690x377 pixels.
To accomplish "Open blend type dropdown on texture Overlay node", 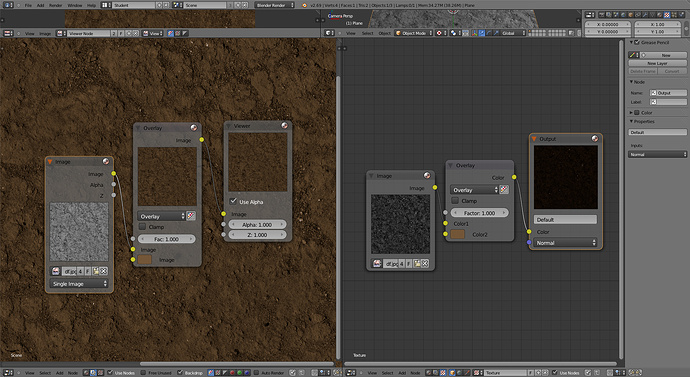I will [x=474, y=190].
